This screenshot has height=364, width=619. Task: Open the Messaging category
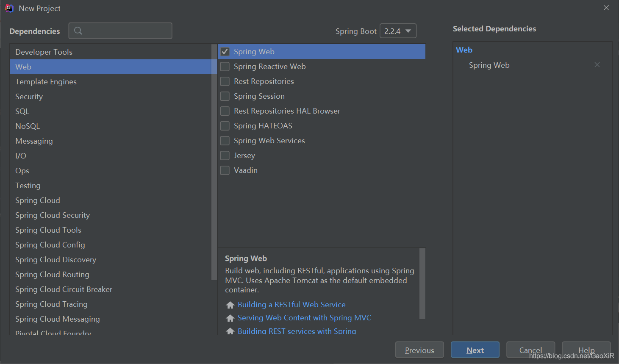tap(110, 141)
